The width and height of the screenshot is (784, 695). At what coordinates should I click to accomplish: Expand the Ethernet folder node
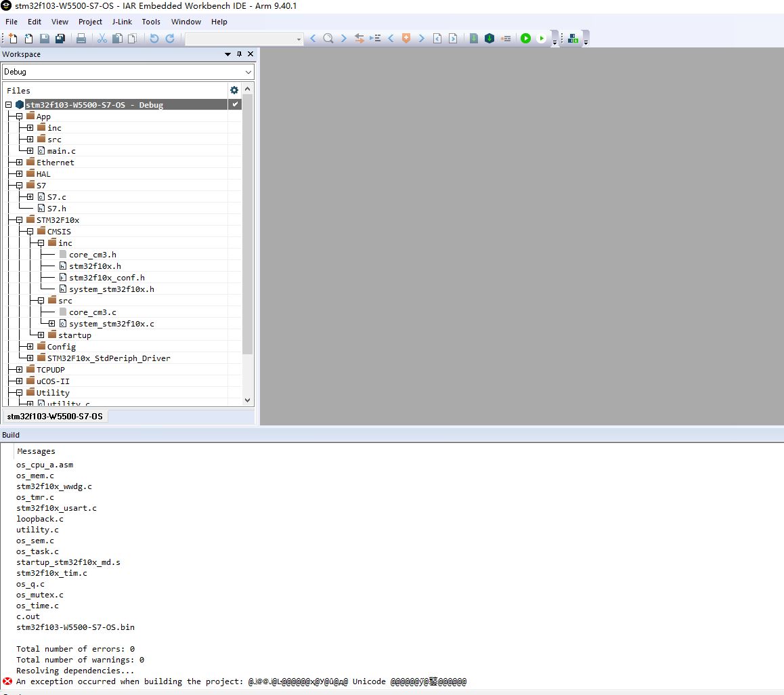[x=19, y=162]
